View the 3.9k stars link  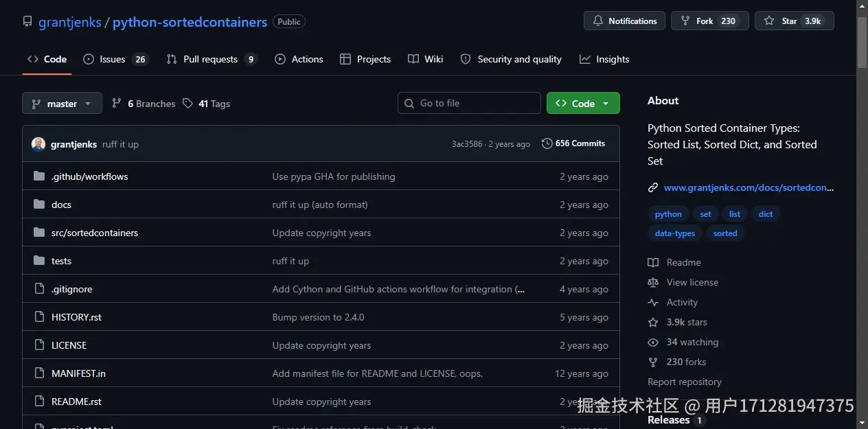coord(677,322)
